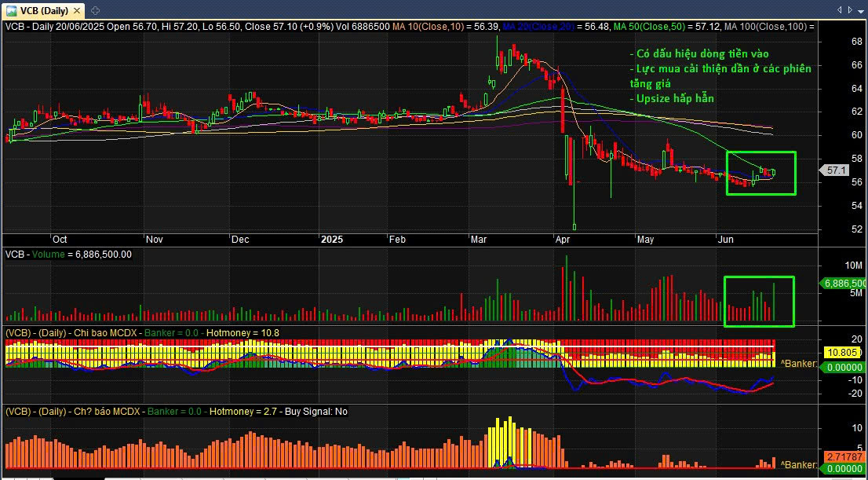Click the Hotmoney = 2.7 title text
The image size is (868, 480).
244,412
